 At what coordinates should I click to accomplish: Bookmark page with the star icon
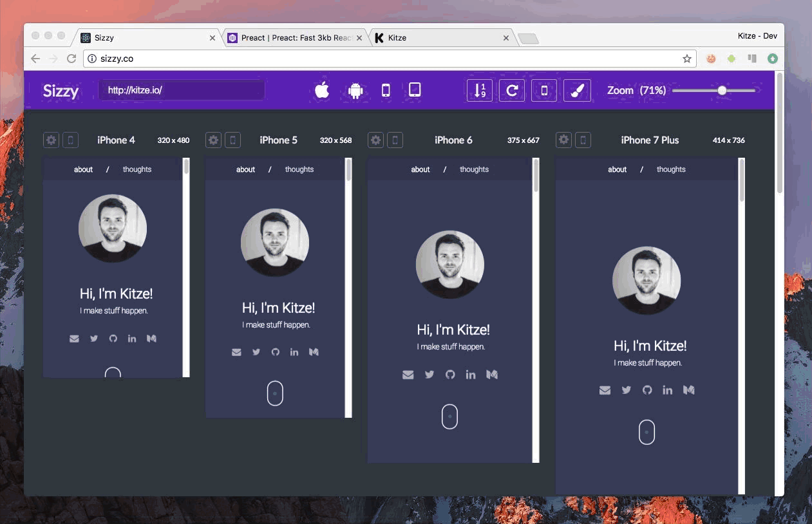click(x=686, y=59)
